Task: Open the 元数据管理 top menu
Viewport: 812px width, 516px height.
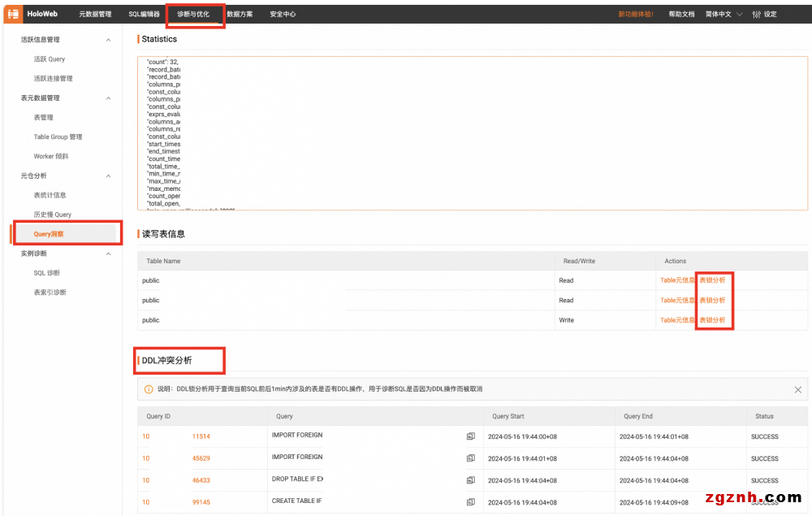Action: tap(95, 14)
